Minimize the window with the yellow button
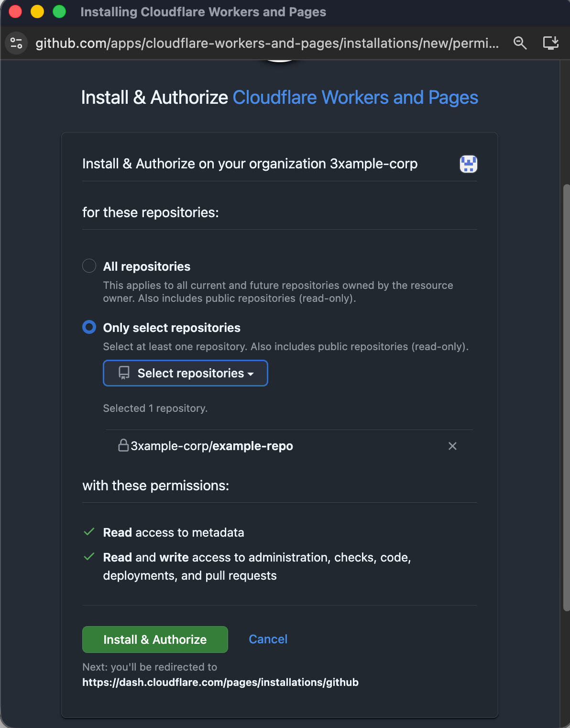This screenshot has width=570, height=728. tap(37, 11)
